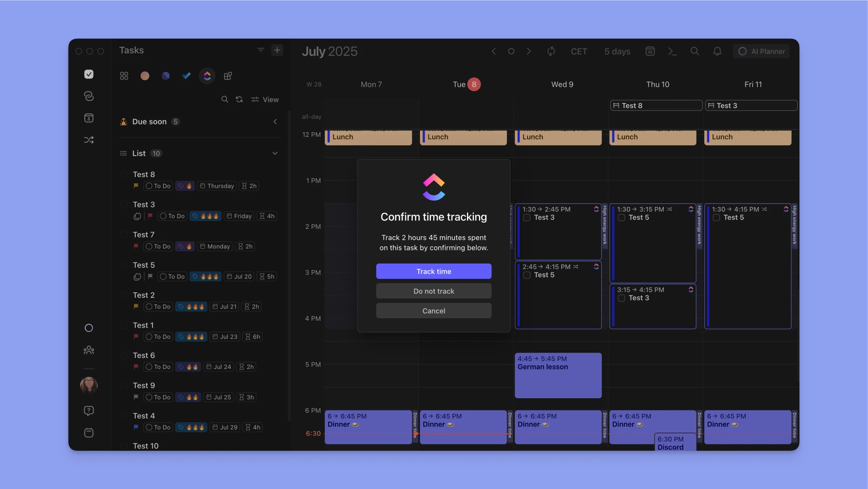Open the user profile avatar

[89, 385]
